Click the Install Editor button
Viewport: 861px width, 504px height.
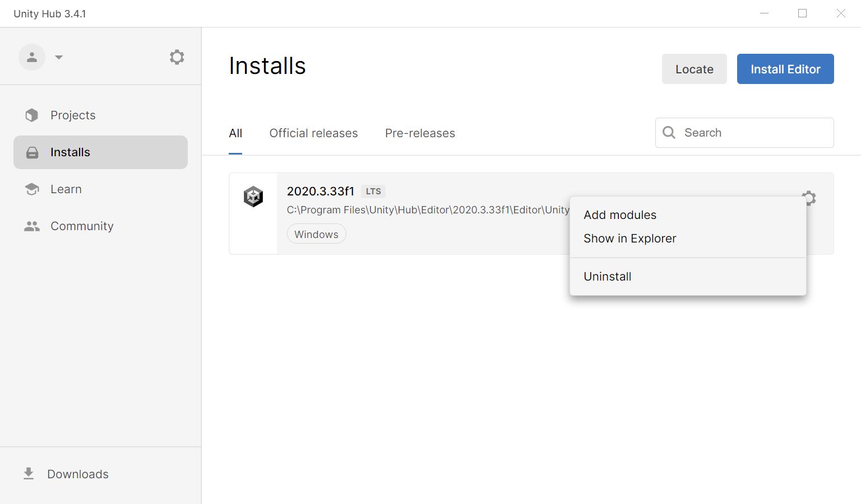[x=785, y=69]
